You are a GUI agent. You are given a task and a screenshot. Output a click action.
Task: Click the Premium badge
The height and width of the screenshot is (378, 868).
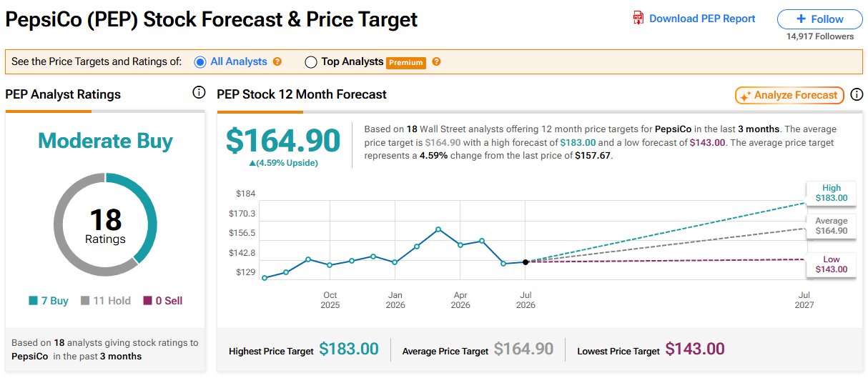pyautogui.click(x=406, y=63)
